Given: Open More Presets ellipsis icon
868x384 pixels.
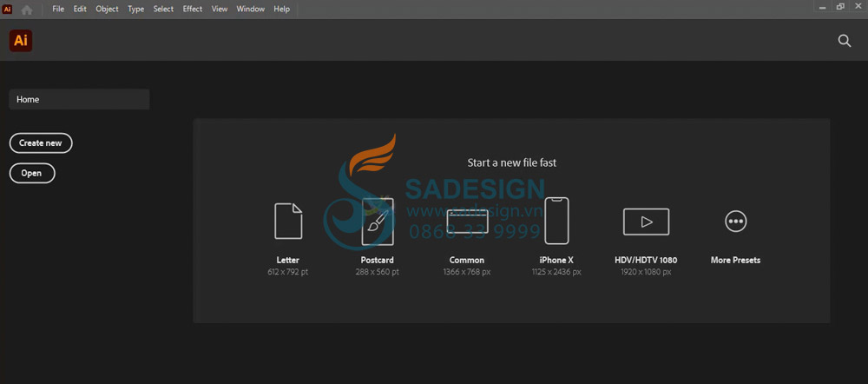Looking at the screenshot, I should click(736, 221).
